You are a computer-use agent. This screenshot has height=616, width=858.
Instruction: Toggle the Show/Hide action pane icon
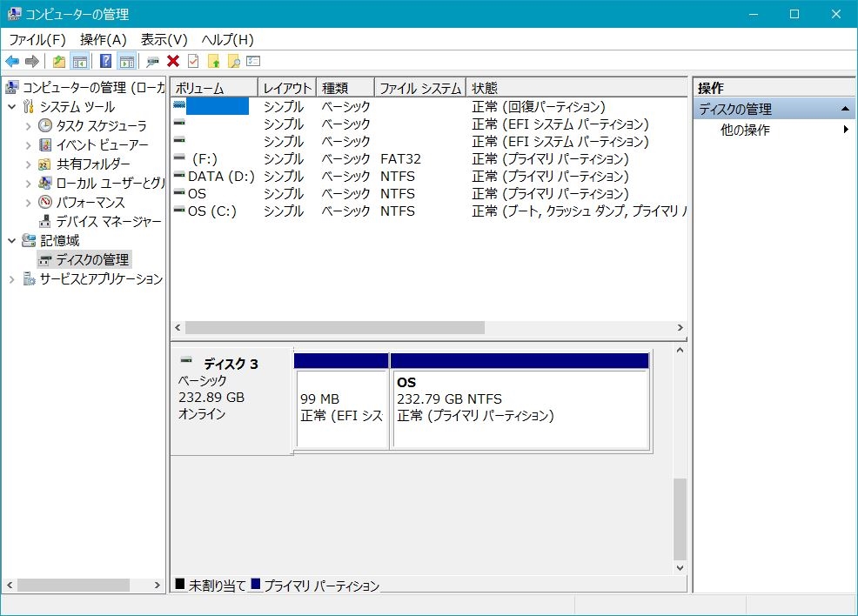tap(127, 61)
